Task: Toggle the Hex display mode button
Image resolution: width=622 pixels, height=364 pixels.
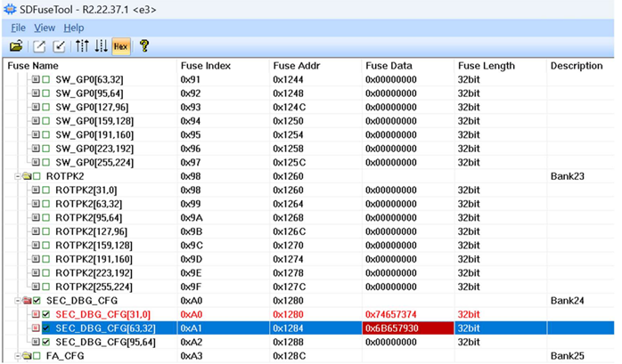Action: pyautogui.click(x=120, y=45)
